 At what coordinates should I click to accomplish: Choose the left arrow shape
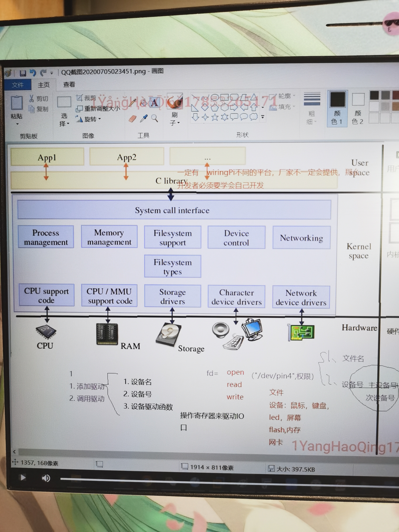[x=244, y=107]
